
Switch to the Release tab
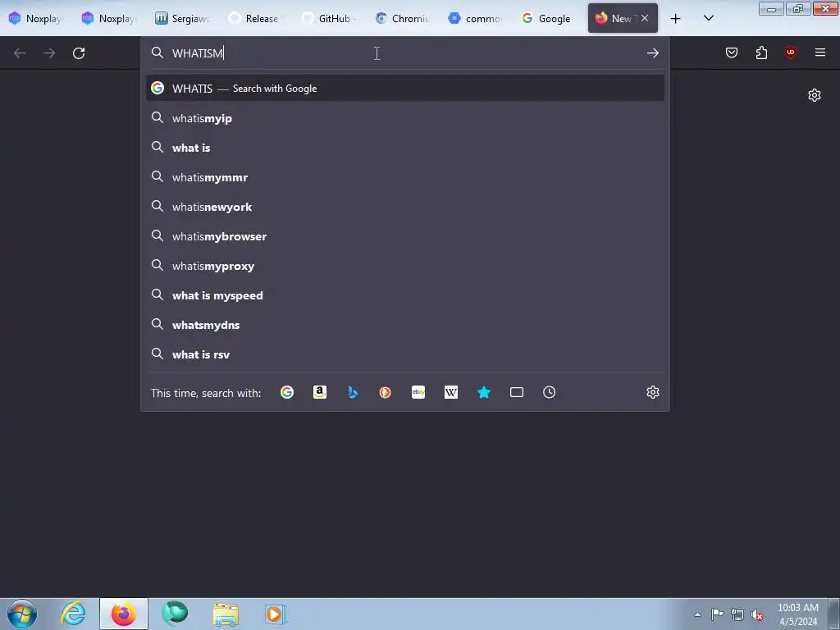pyautogui.click(x=255, y=18)
